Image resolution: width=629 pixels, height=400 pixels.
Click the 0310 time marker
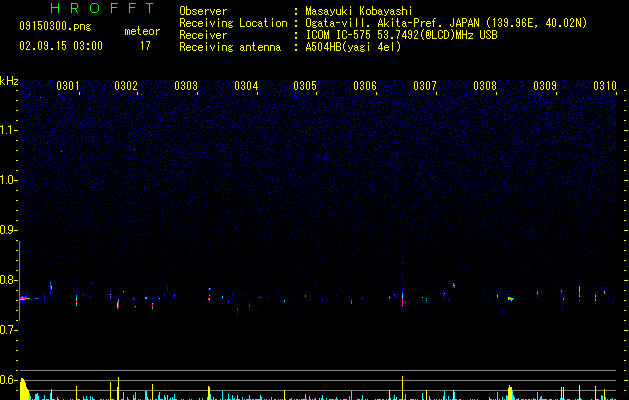pyautogui.click(x=605, y=86)
